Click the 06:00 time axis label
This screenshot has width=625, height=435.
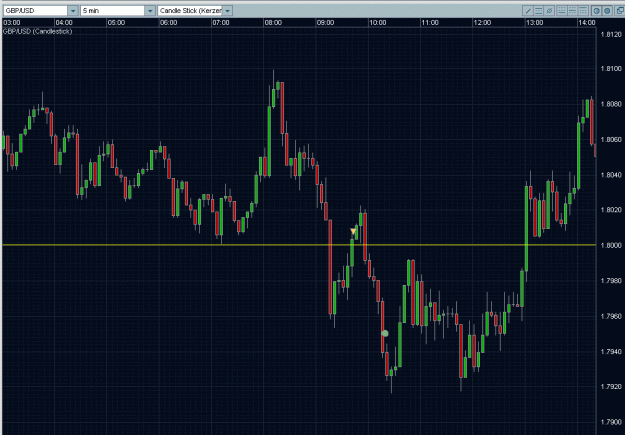click(x=168, y=23)
